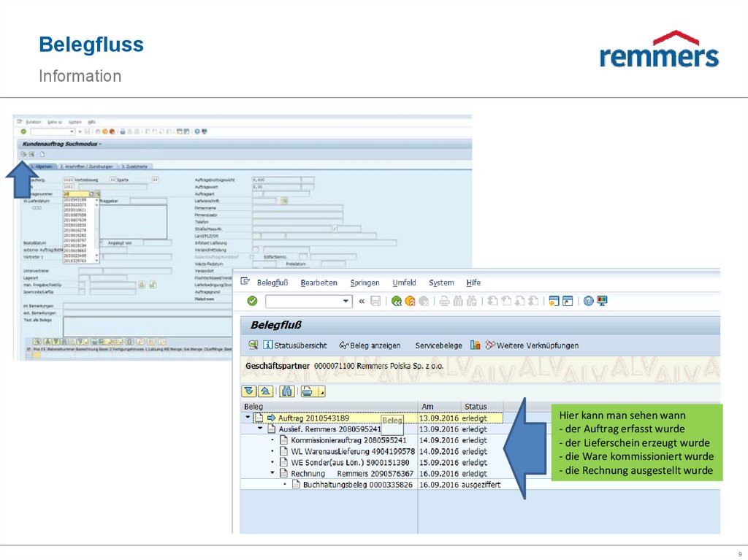Click the Customize Local Layout monitor icon

pos(602,301)
